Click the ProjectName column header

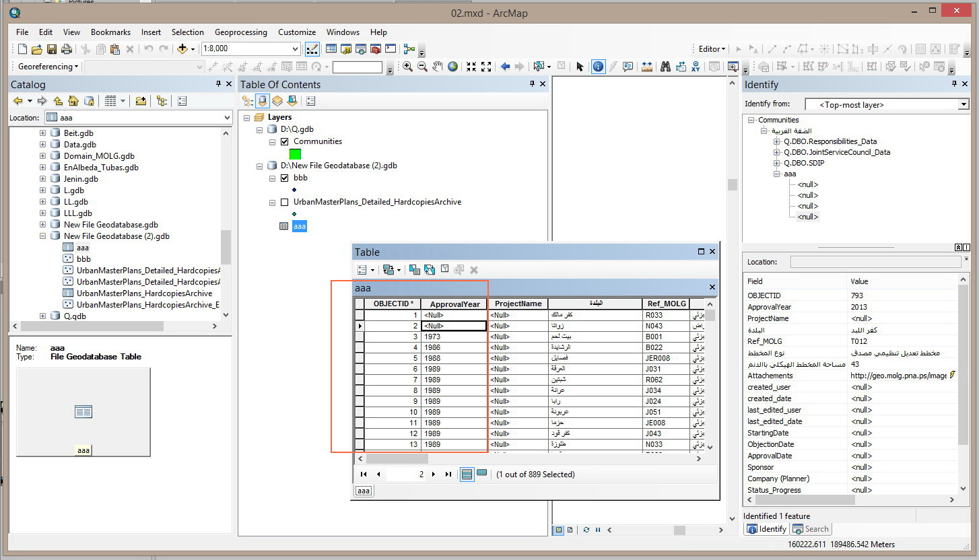point(518,304)
